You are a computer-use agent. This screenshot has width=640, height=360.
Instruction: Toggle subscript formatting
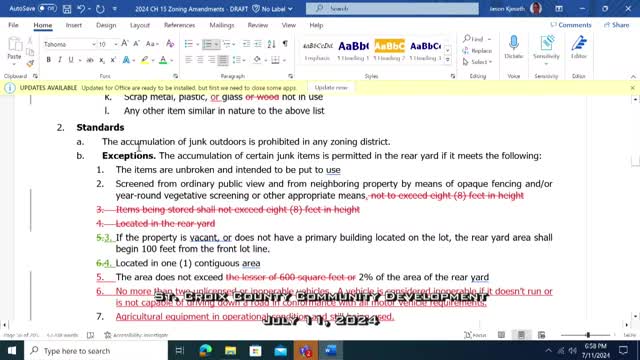[102, 60]
